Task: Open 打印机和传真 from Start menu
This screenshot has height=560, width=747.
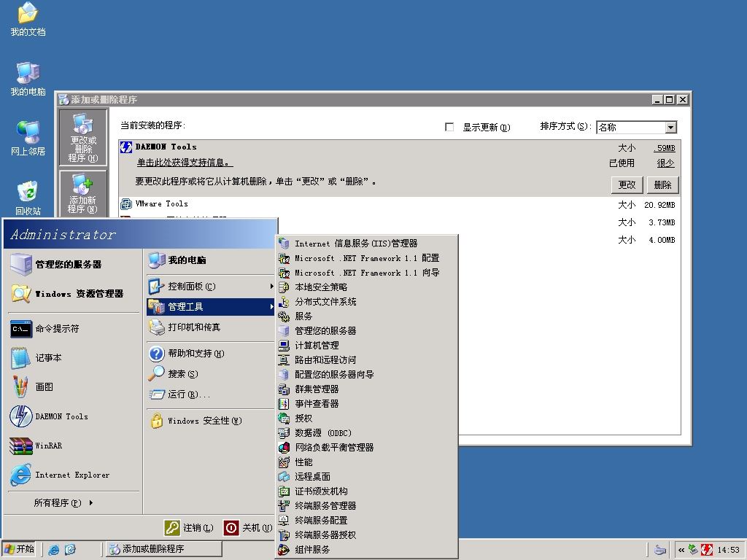Action: pos(210,327)
